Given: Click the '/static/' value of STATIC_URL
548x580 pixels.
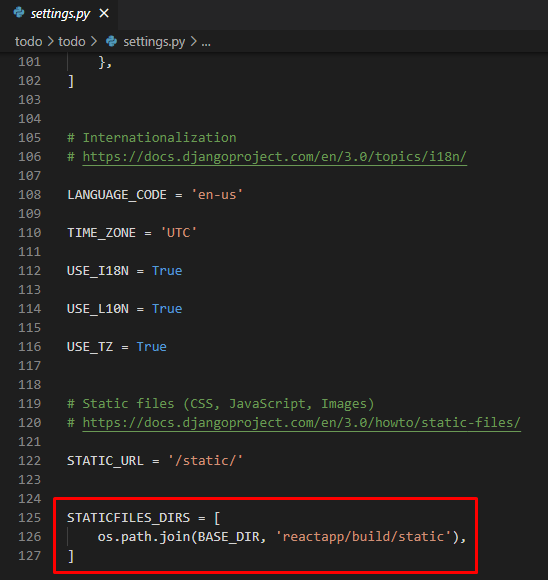Looking at the screenshot, I should pos(205,461).
